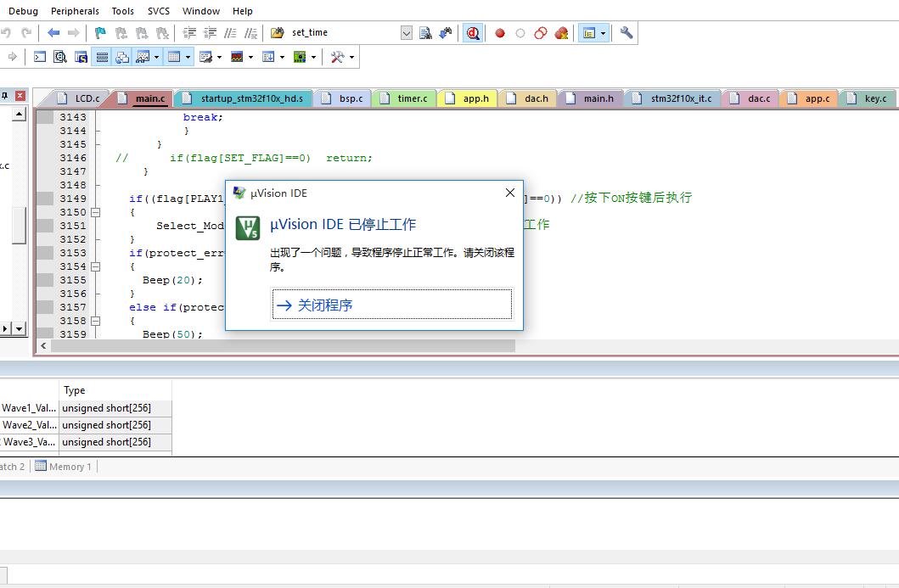Open the configuration wrench icon
899x588 pixels.
coord(626,32)
